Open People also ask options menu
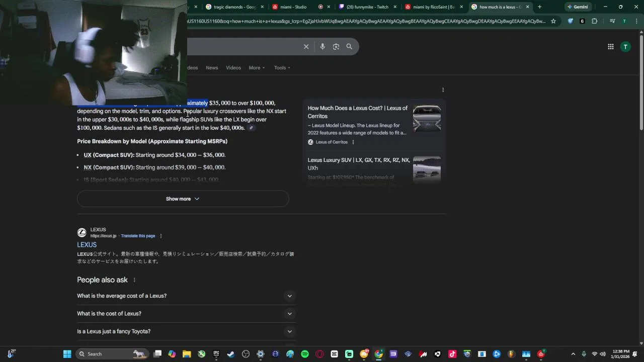 coord(134,280)
